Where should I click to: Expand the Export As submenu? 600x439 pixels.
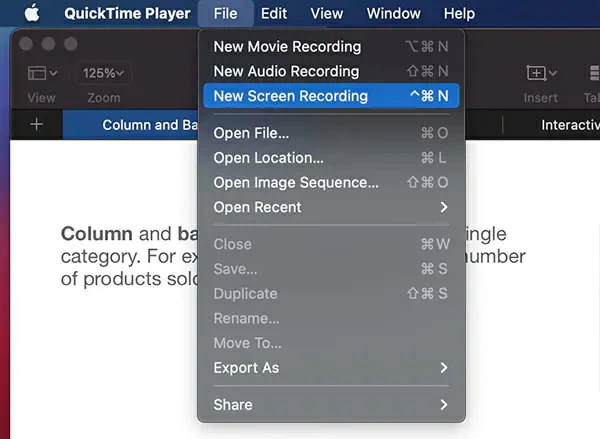330,368
